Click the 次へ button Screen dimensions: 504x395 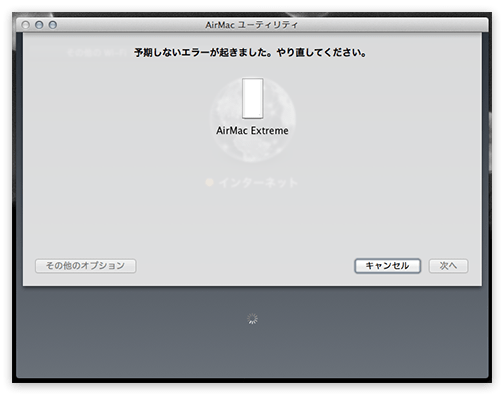pos(448,266)
